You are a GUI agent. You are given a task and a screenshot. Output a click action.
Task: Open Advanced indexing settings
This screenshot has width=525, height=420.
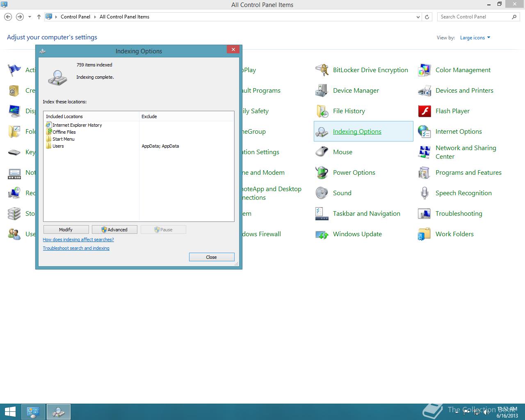pyautogui.click(x=114, y=230)
